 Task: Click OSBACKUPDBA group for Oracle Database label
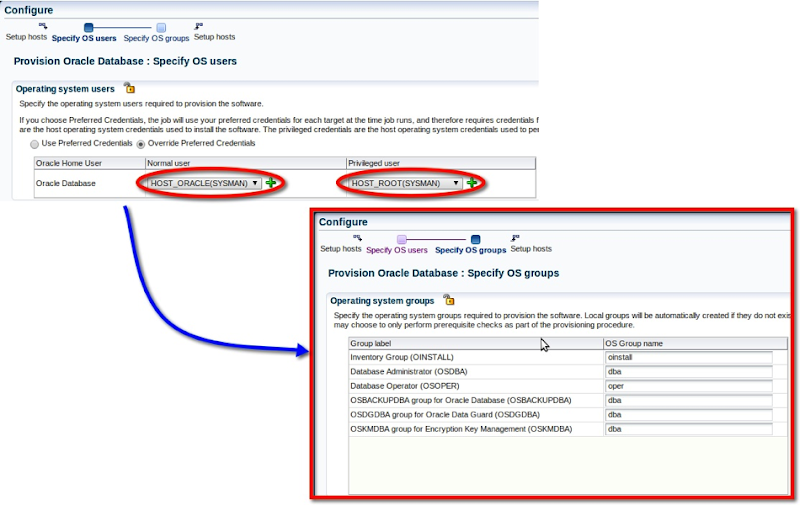click(461, 400)
